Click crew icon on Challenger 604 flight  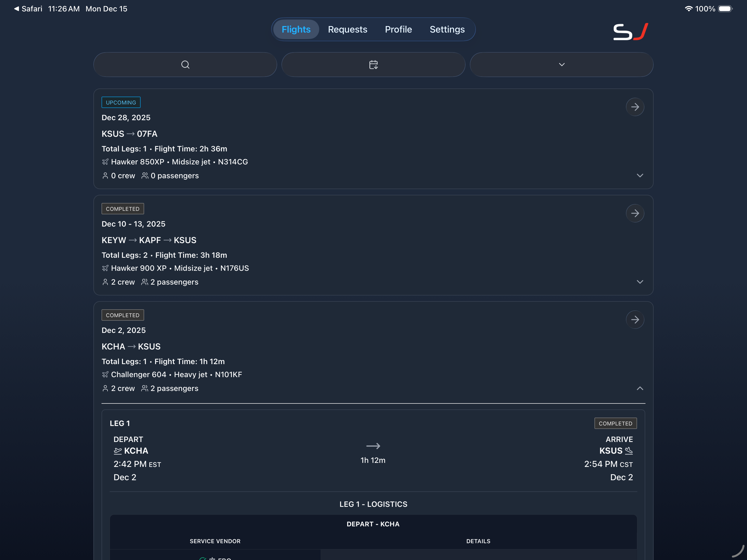105,389
